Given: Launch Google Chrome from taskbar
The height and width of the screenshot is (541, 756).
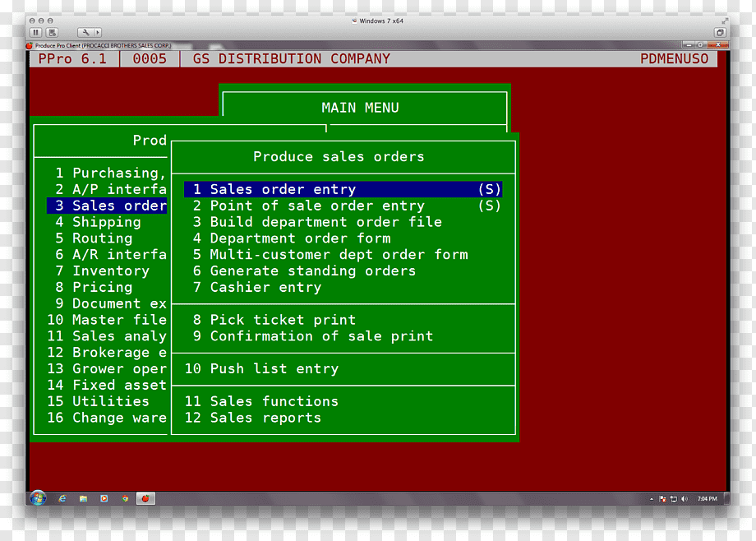Looking at the screenshot, I should 126,498.
